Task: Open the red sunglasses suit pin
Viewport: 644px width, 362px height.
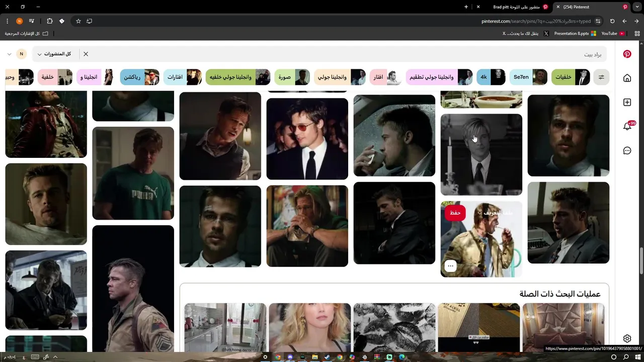Action: tap(307, 139)
